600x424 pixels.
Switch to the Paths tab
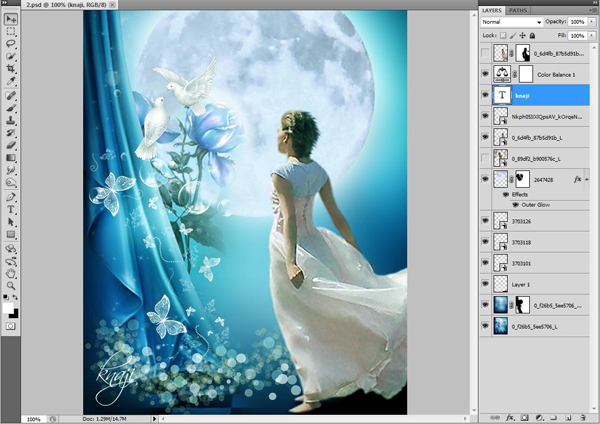pos(519,9)
